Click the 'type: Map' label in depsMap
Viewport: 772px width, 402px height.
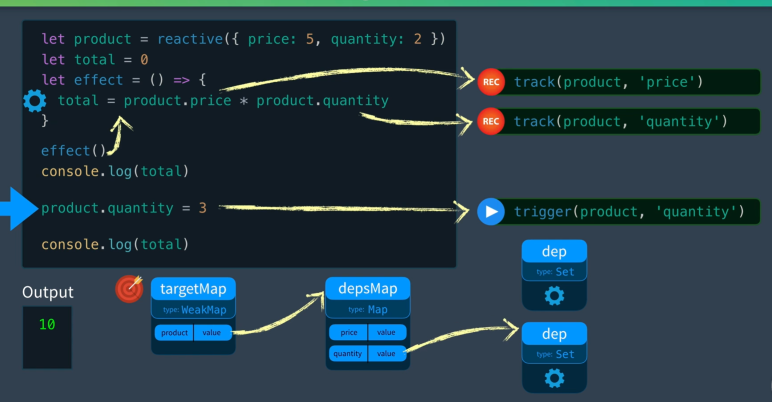tap(368, 310)
